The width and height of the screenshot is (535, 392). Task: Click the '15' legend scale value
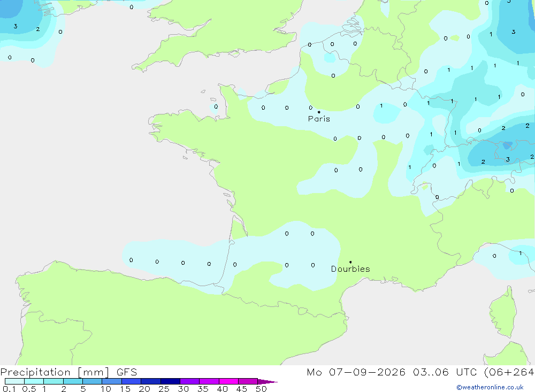[x=125, y=389]
